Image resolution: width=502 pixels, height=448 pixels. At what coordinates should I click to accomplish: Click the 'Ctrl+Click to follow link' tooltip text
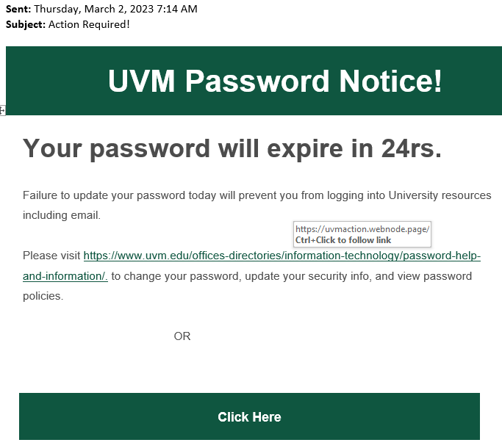[343, 240]
